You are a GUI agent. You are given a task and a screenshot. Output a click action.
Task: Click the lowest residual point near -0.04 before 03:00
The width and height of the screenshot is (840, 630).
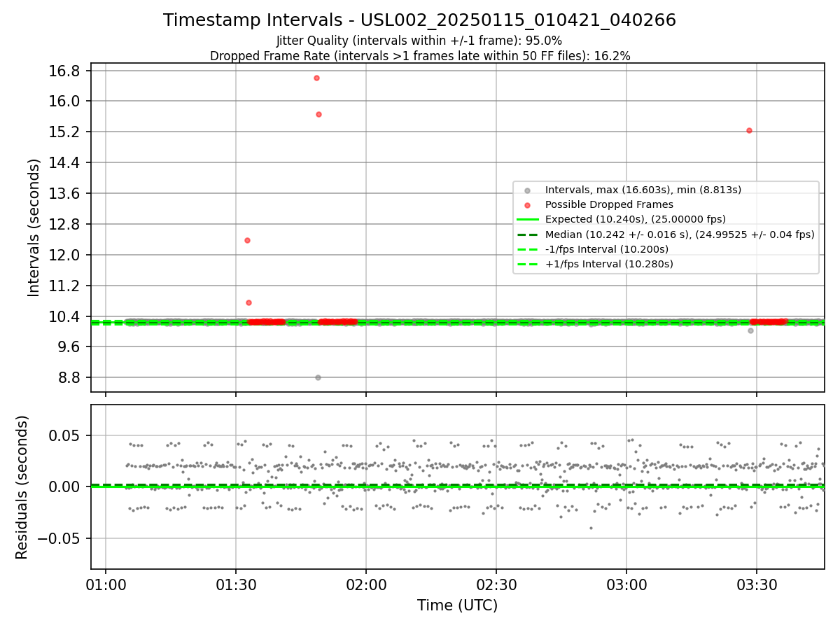click(591, 528)
